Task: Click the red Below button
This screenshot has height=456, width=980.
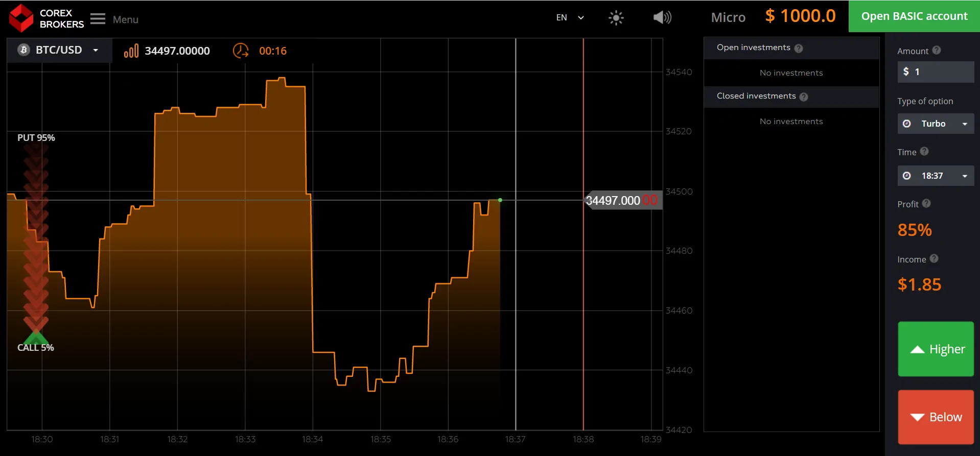Action: click(936, 417)
